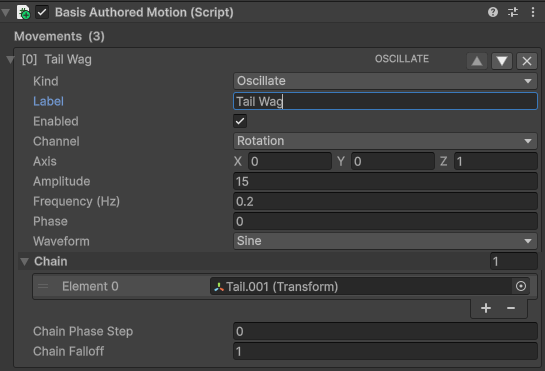Grab the Element 0 reorder handle

[x=43, y=286]
